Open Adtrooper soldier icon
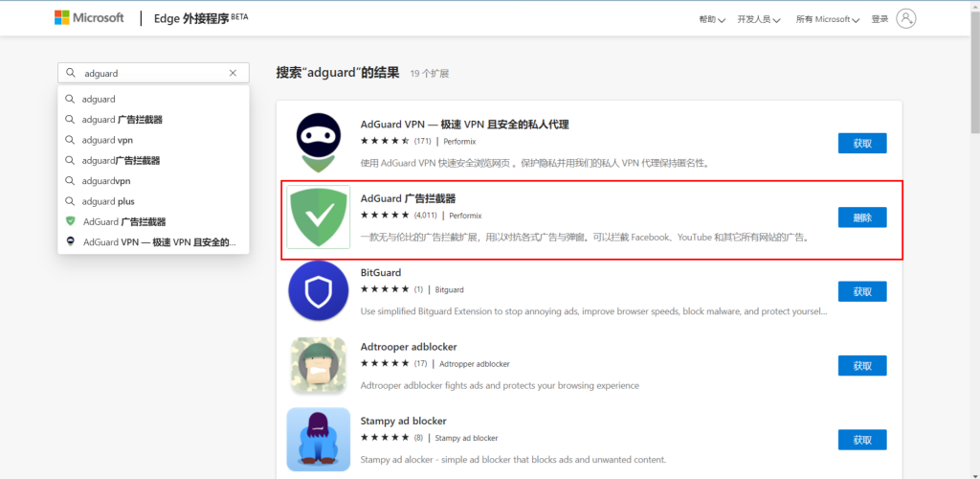This screenshot has height=479, width=980. (319, 365)
